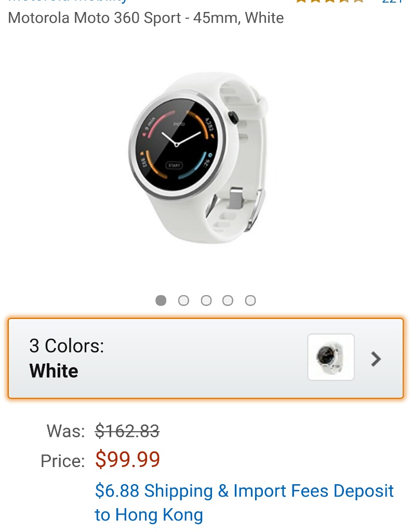Open the 3 Colors: White option box

[206, 358]
